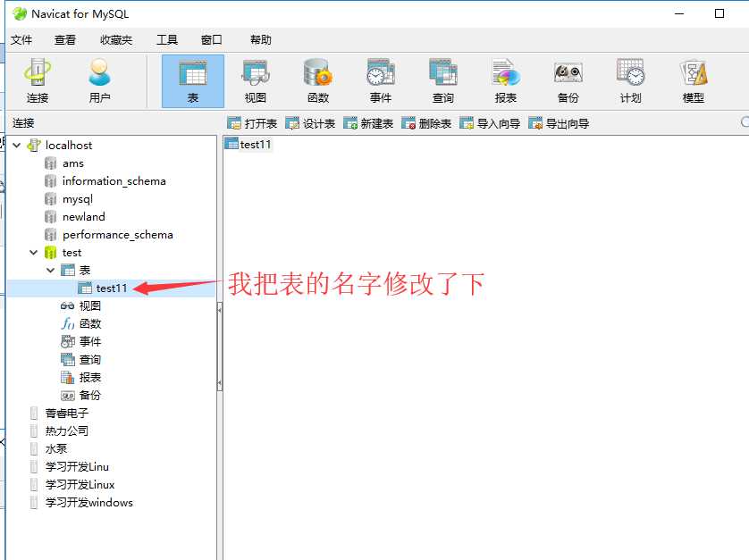Select the 学习开发Linux connection
749x560 pixels.
(x=80, y=485)
